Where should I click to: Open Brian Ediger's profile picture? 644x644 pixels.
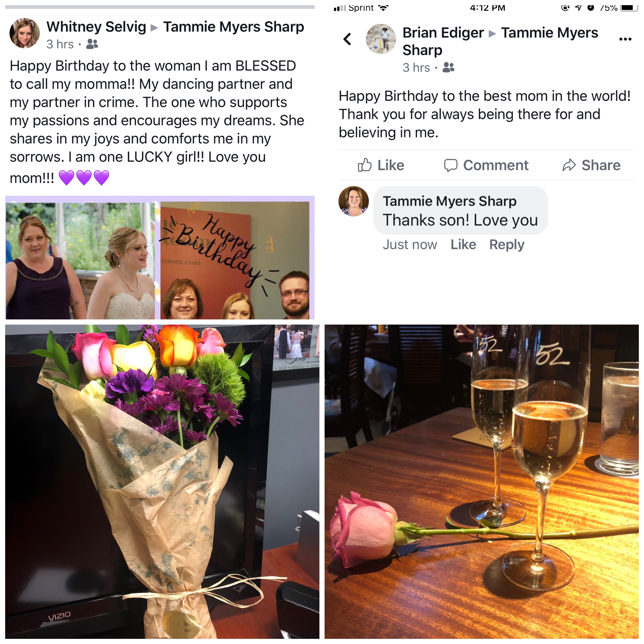tap(381, 39)
